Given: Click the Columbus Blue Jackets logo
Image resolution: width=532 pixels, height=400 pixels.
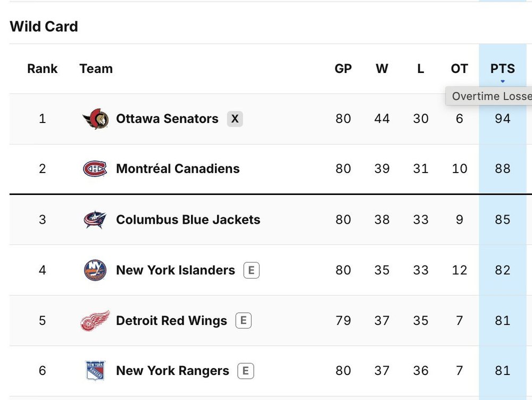Looking at the screenshot, I should (x=95, y=219).
